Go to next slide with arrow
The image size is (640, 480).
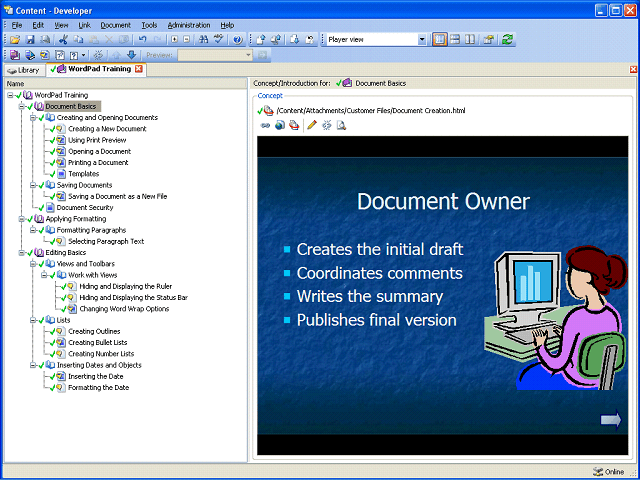(x=611, y=420)
